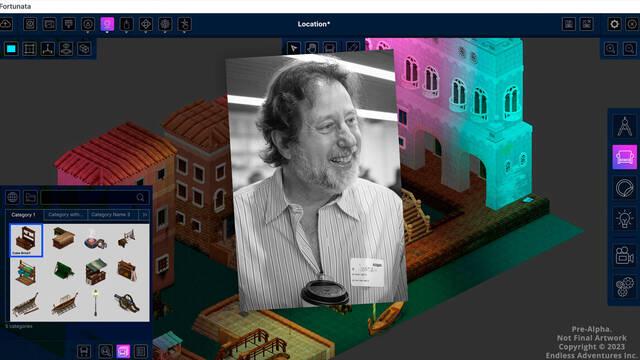Screen dimensions: 640x360
Task: Click the circular close icon top-right
Action: pyautogui.click(x=632, y=24)
